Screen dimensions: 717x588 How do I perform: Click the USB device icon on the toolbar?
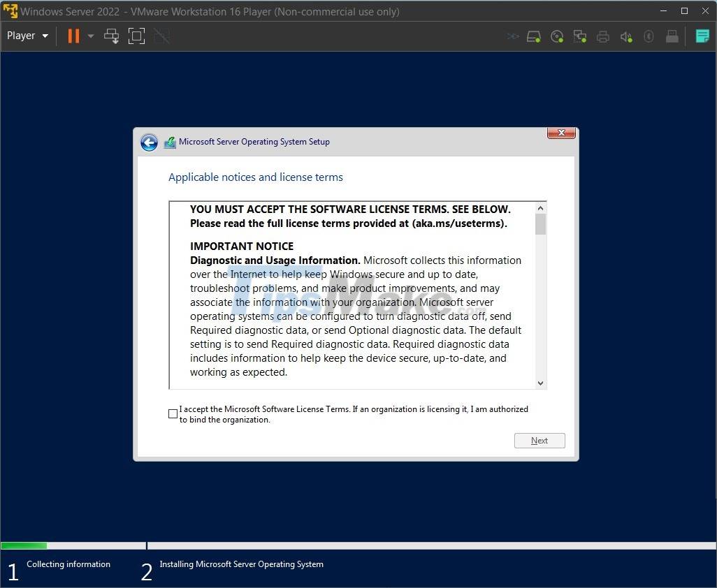649,36
